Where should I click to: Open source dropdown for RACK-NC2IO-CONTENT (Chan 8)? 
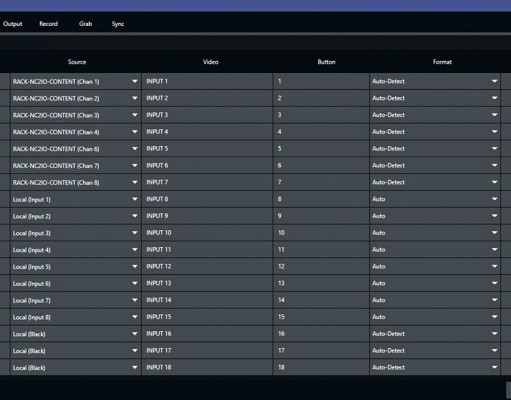click(x=76, y=182)
